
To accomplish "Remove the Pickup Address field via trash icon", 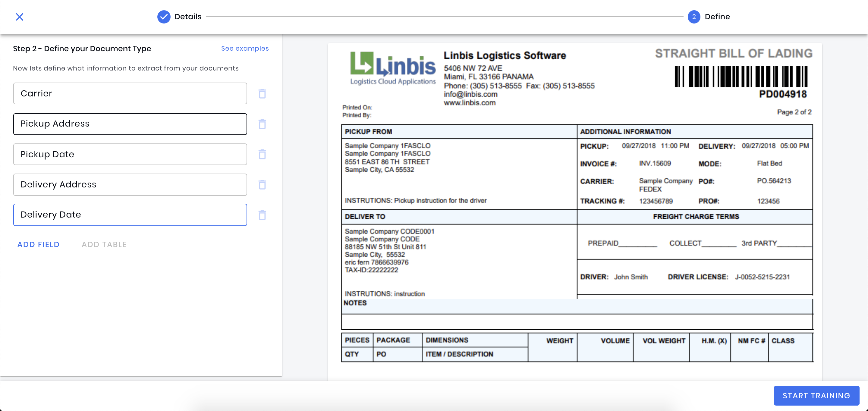I will click(262, 124).
